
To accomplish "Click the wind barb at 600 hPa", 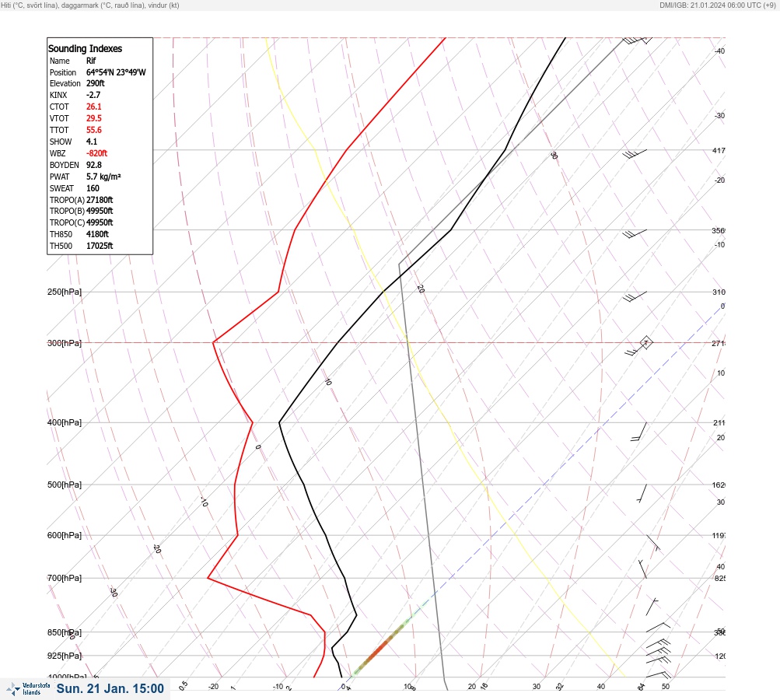I will click(653, 543).
